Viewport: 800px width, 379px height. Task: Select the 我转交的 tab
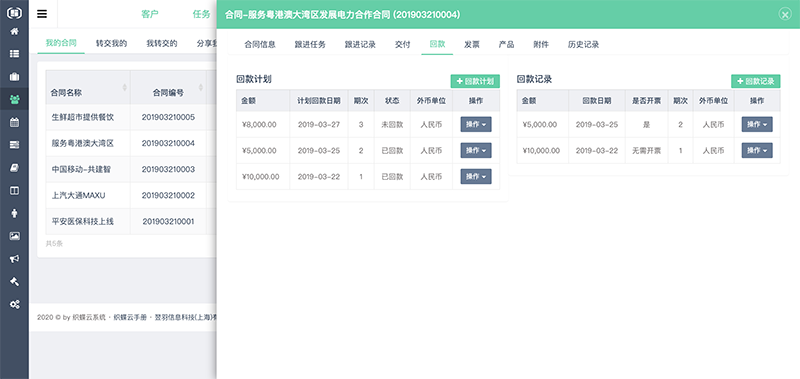tap(162, 43)
